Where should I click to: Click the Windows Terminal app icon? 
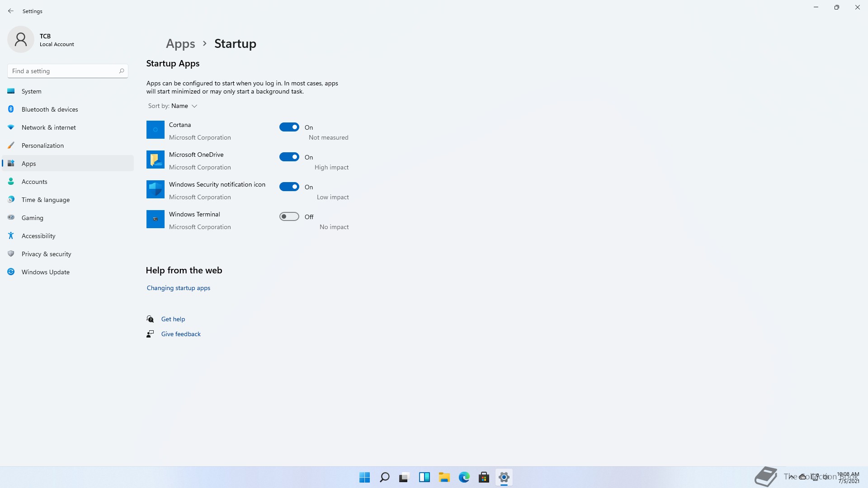pyautogui.click(x=155, y=219)
